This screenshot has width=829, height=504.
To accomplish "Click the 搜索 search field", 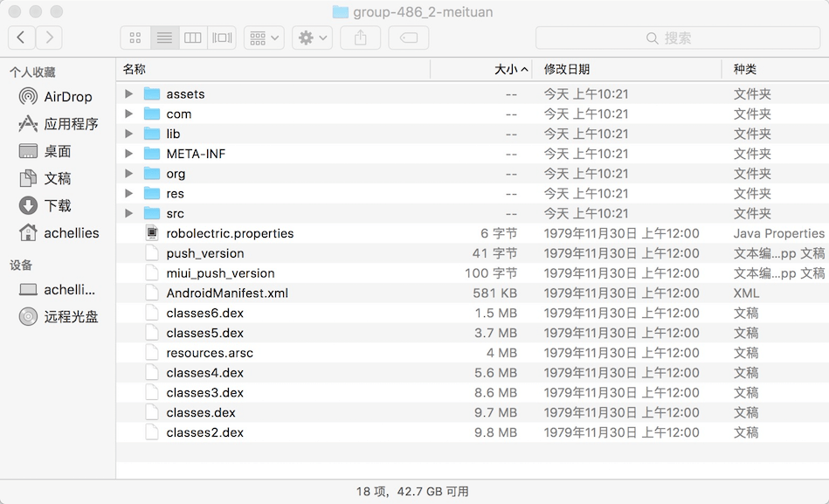I will click(678, 38).
